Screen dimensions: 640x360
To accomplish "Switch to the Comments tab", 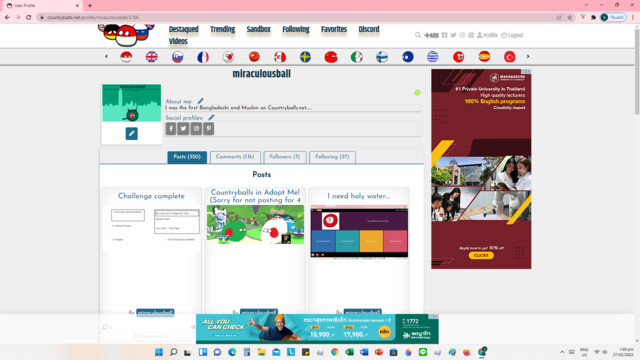I will (x=235, y=157).
